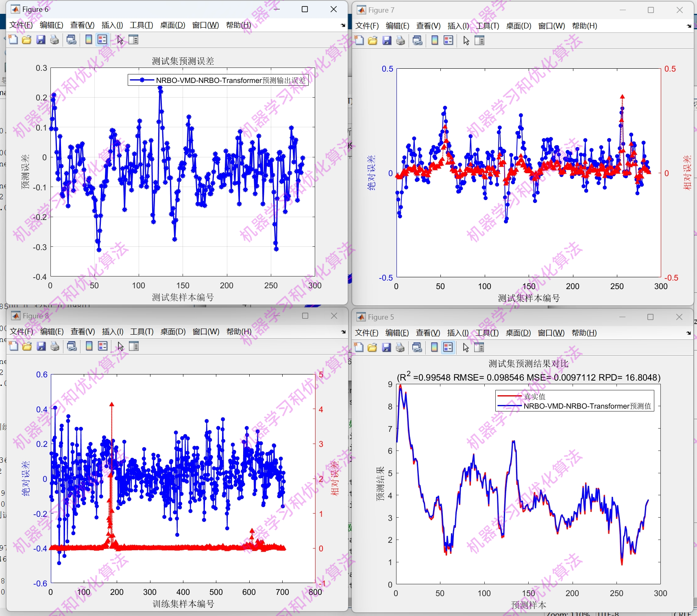This screenshot has height=616, width=697.
Task: Click the dock arrow in Figure 6 menu bar
Action: [343, 25]
